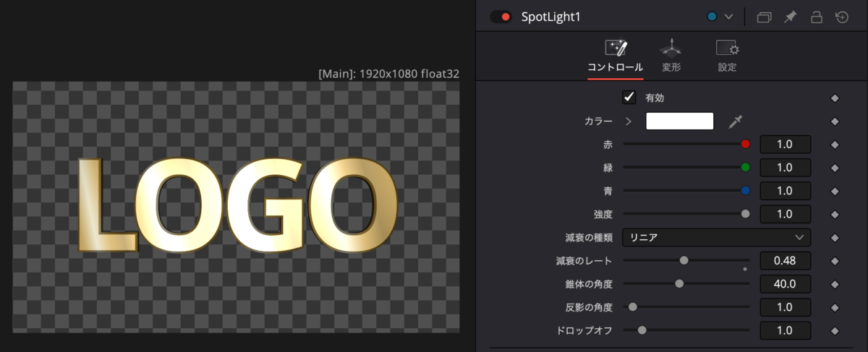Image resolution: width=868 pixels, height=352 pixels.
Task: Click the 青 value field
Action: [x=786, y=191]
